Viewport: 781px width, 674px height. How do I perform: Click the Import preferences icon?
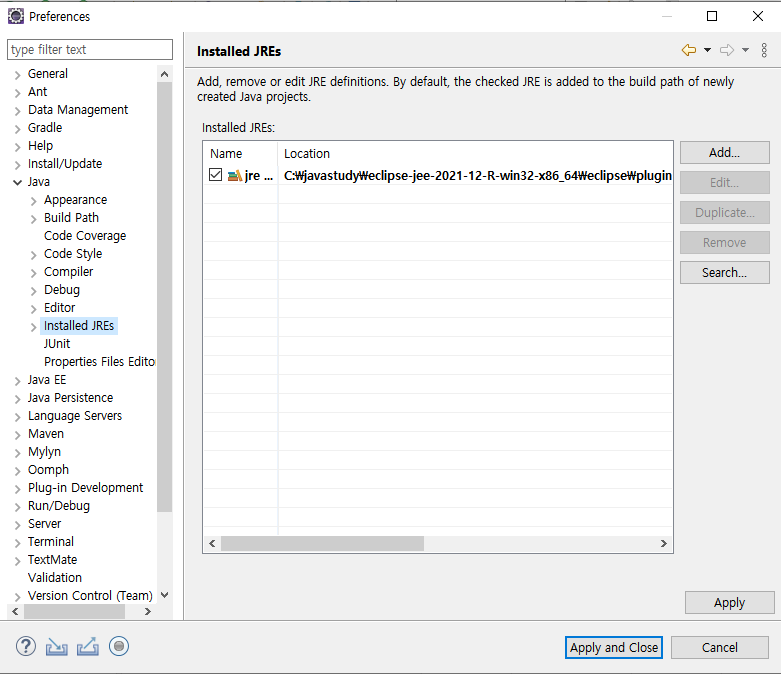[56, 647]
